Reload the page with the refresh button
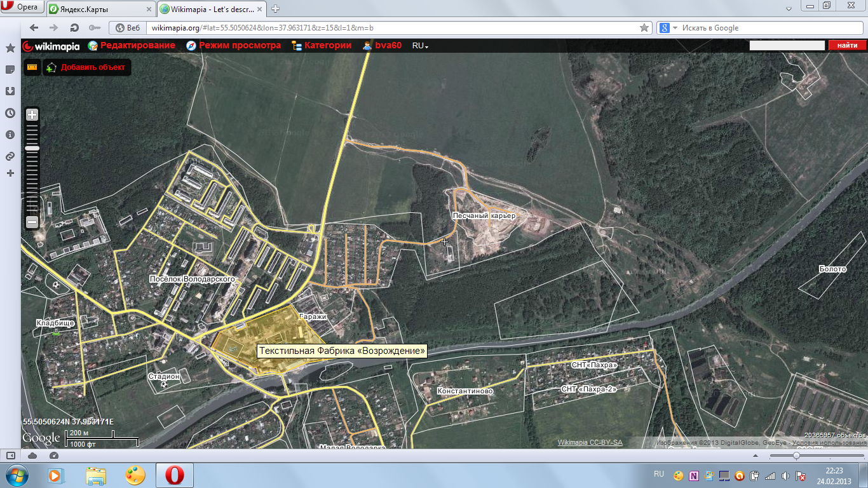 click(x=74, y=28)
